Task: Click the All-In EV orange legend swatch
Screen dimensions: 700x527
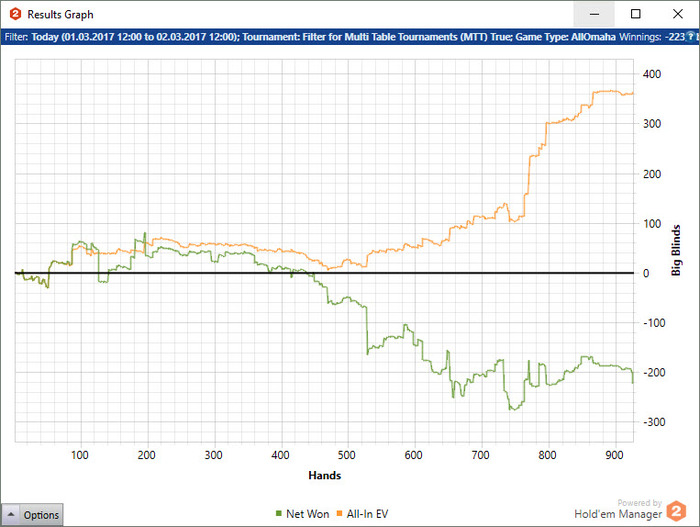Action: click(x=339, y=514)
